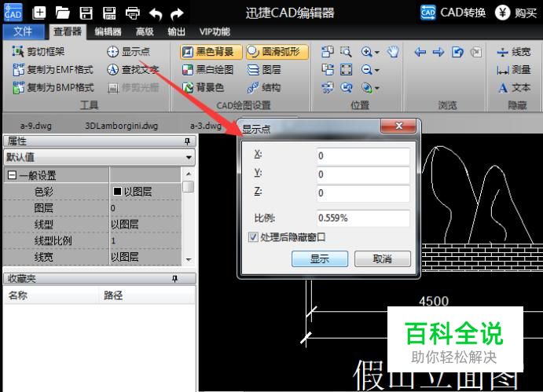Choose 复制为BMP格式
The width and height of the screenshot is (543, 392).
click(53, 87)
